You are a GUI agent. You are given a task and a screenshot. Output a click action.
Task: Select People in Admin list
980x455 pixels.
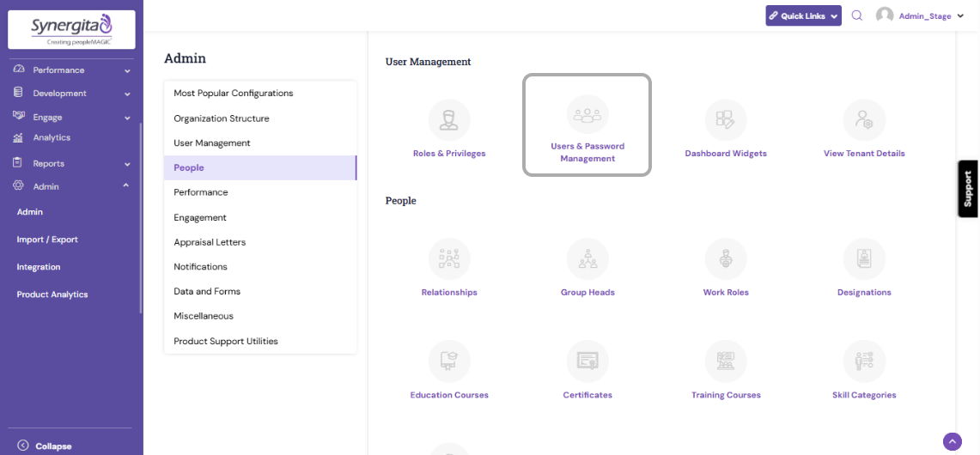[260, 167]
